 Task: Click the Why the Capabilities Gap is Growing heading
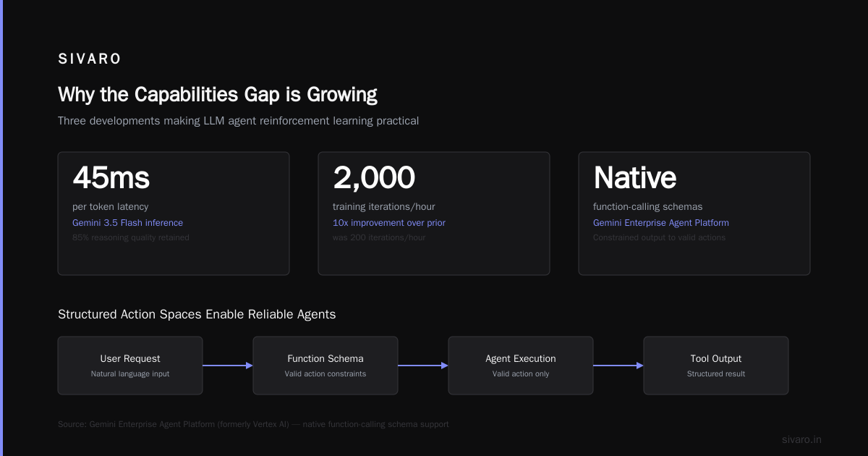[x=218, y=95]
